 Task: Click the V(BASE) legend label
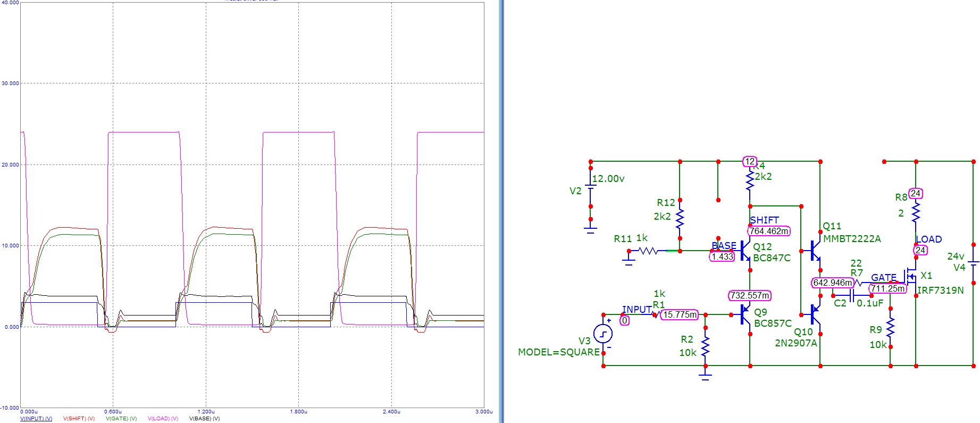coord(204,419)
